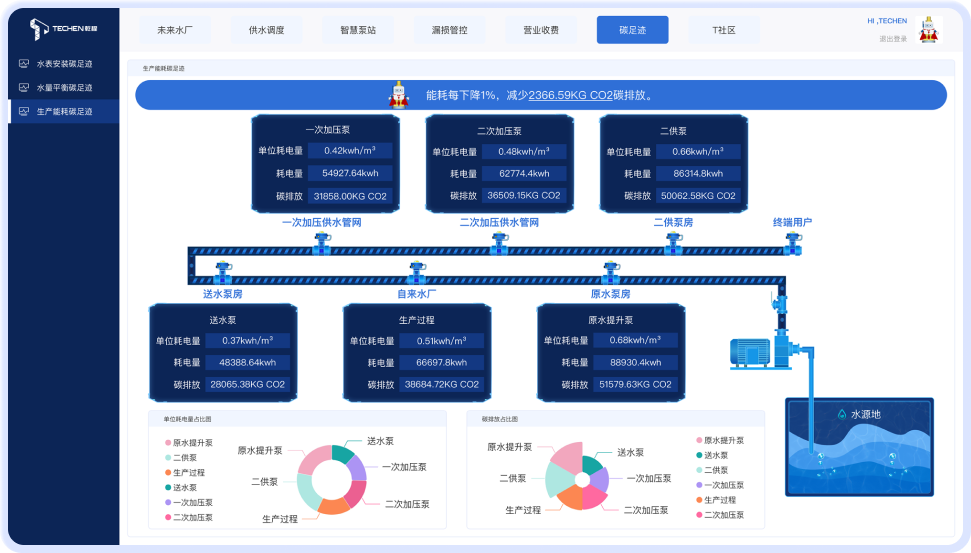The height and width of the screenshot is (553, 971).
Task: Click the 2366.59KG CO2 underlined link
Action: click(570, 95)
